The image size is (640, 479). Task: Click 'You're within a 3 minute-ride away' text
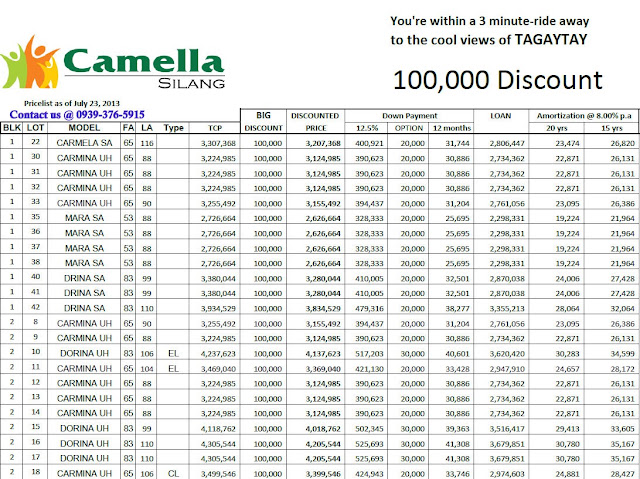click(x=489, y=21)
